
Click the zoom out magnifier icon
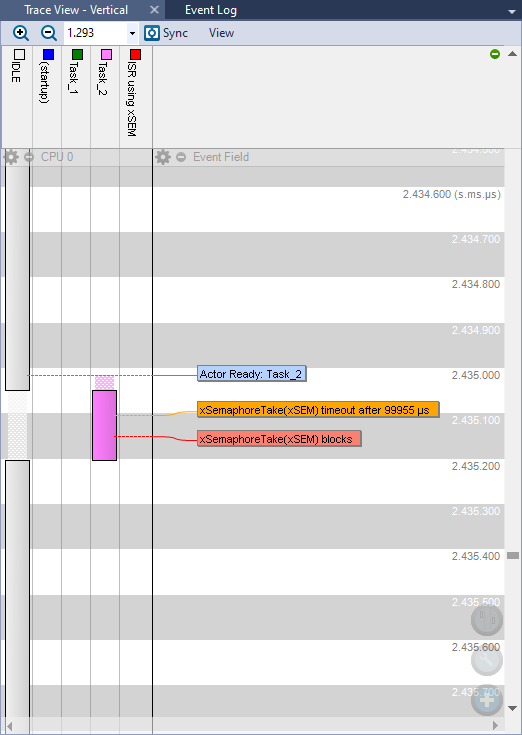48,33
